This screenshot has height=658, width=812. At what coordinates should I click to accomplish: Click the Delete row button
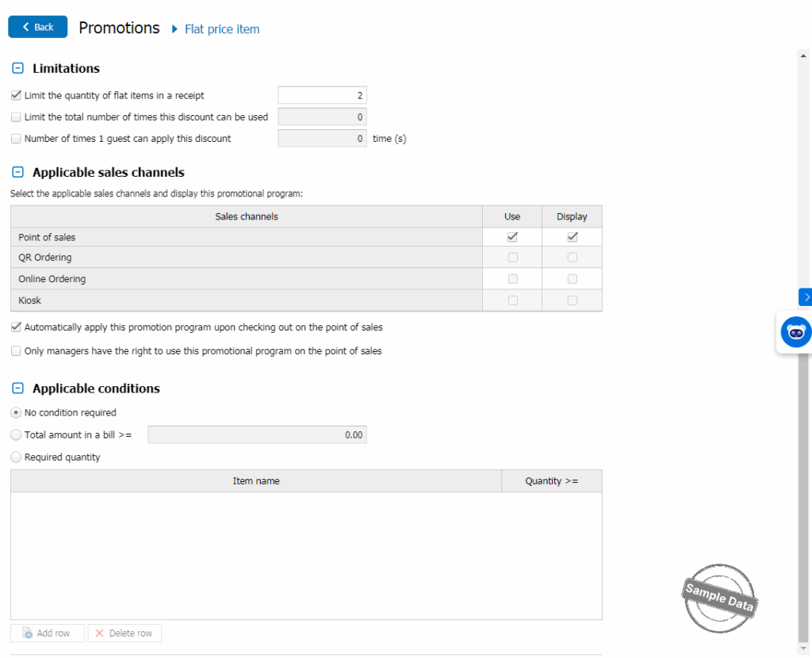point(124,633)
